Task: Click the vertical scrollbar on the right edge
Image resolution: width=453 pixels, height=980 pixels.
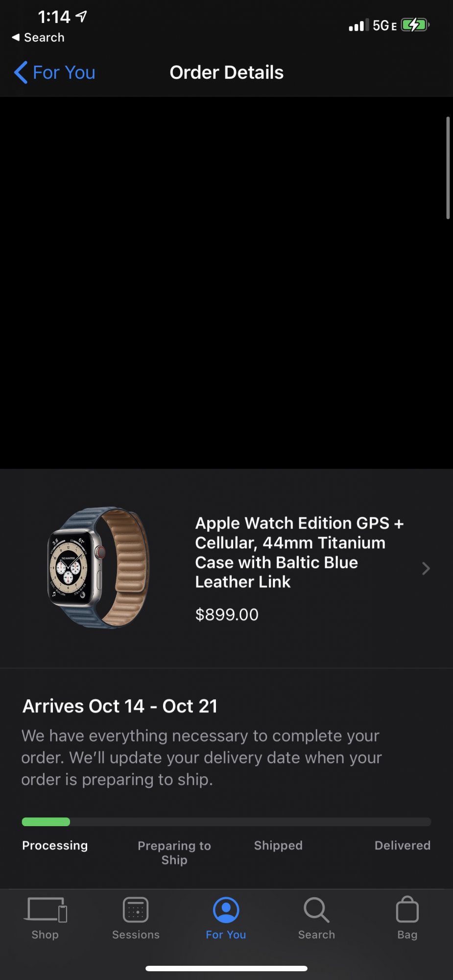Action: (448, 168)
